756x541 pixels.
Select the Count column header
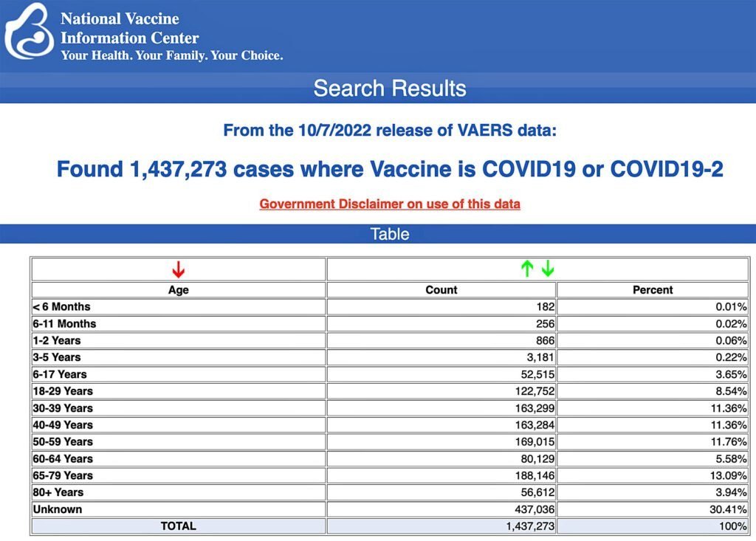click(441, 289)
